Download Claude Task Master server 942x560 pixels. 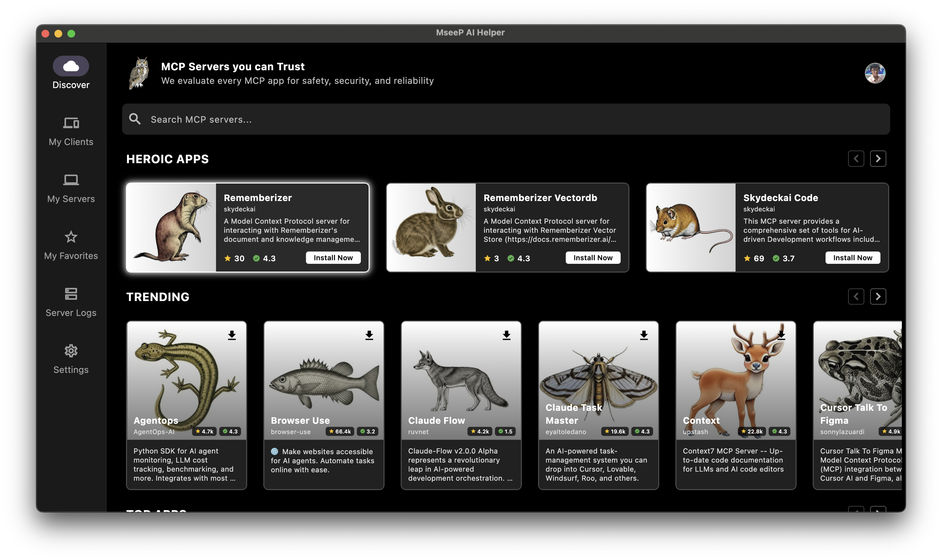click(x=644, y=335)
